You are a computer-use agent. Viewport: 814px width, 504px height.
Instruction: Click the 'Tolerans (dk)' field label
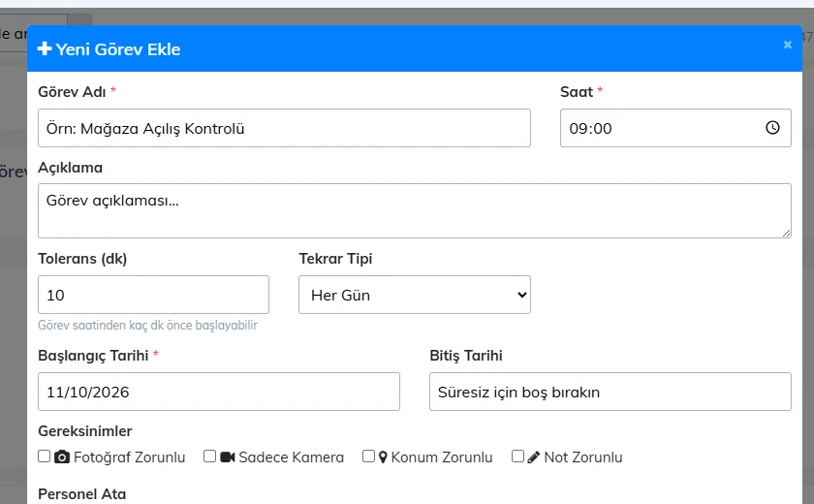pos(82,259)
